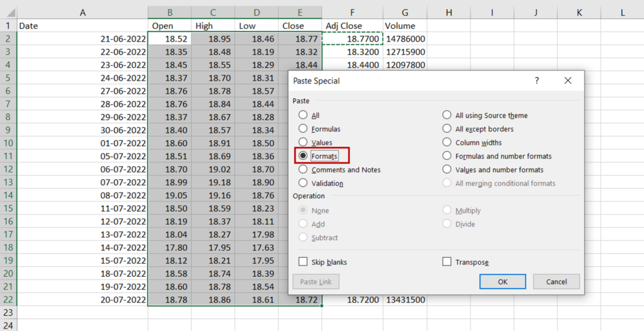Image resolution: width=644 pixels, height=331 pixels.
Task: Select the Validation paste option
Action: 303,183
